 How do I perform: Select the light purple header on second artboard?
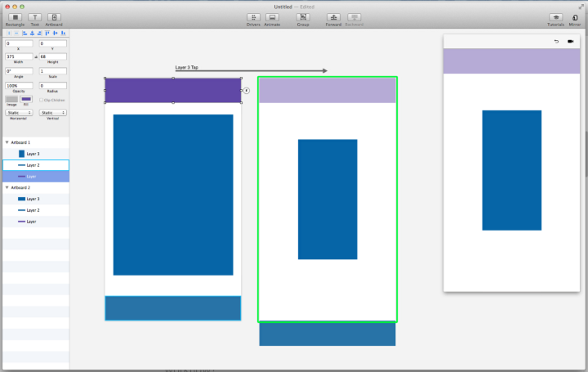[327, 91]
